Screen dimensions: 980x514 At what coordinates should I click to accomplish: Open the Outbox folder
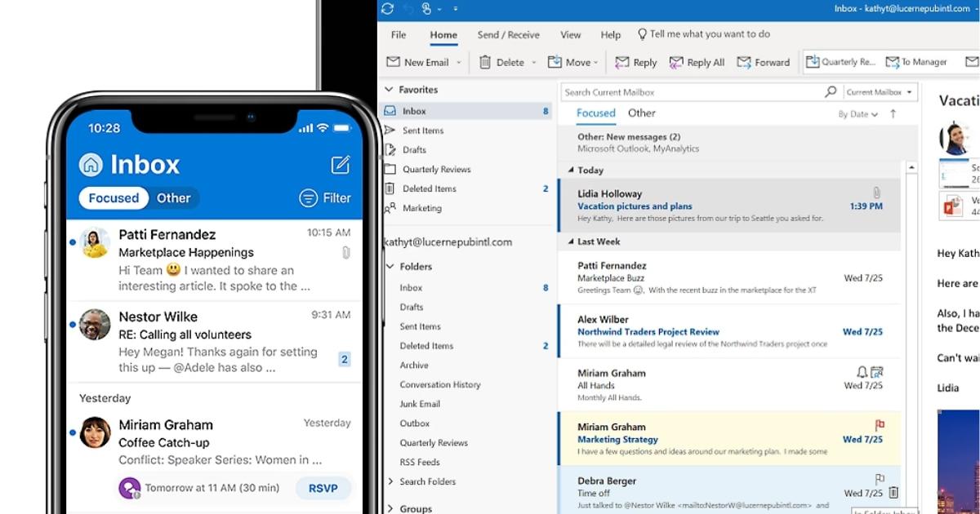click(415, 423)
